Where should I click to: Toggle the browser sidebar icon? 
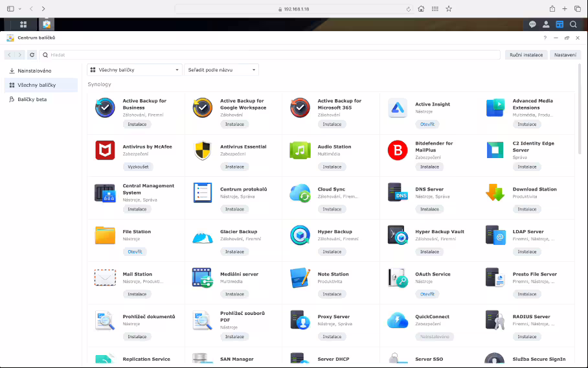coord(10,8)
